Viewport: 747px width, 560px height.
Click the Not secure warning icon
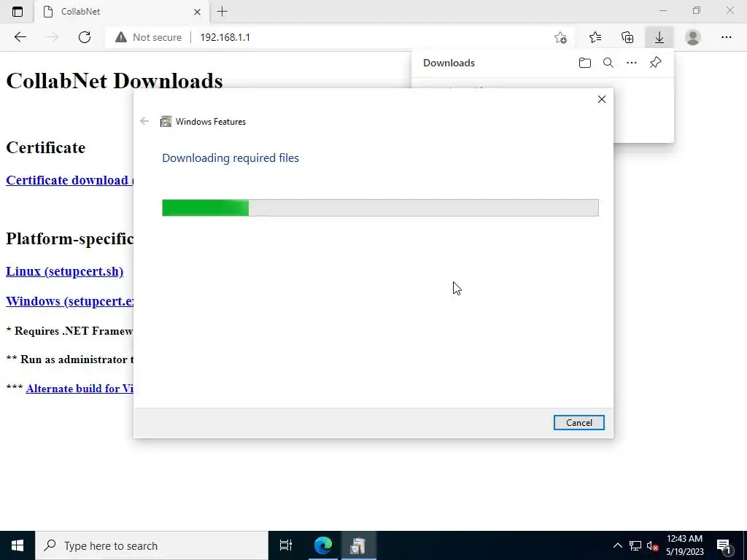coord(121,37)
